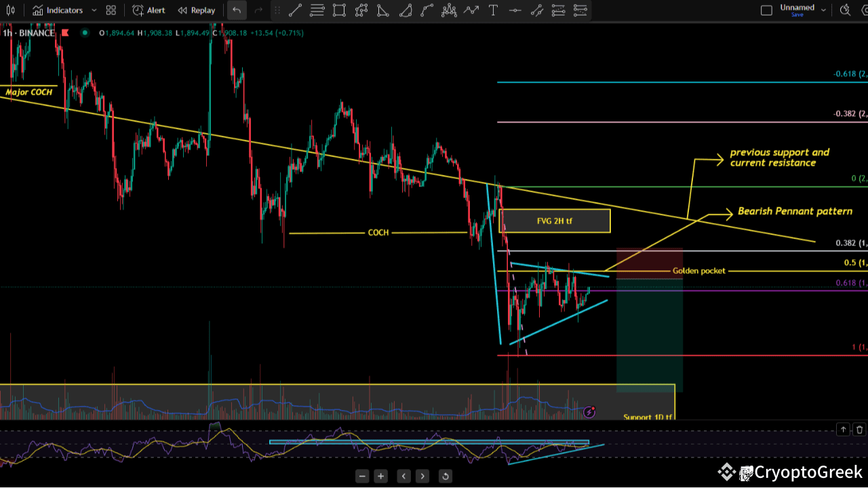The width and height of the screenshot is (868, 488).
Task: Open the 1h timeframe selector
Action: 6,32
